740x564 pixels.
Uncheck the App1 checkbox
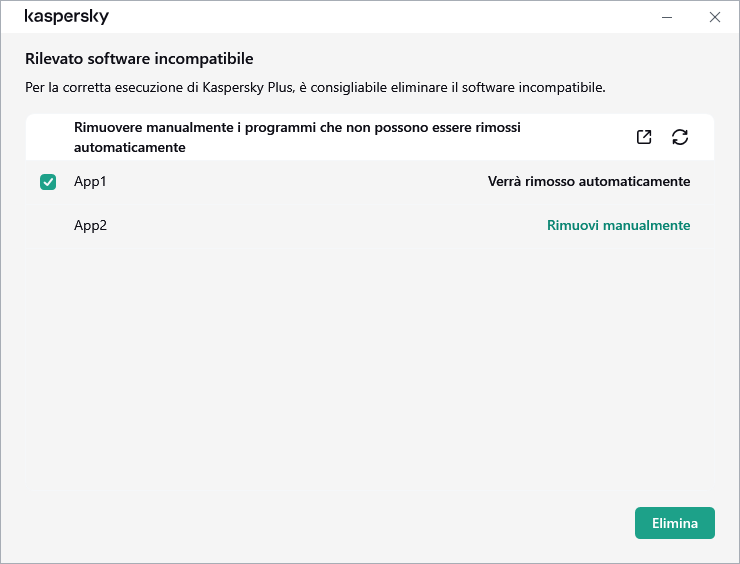(48, 182)
